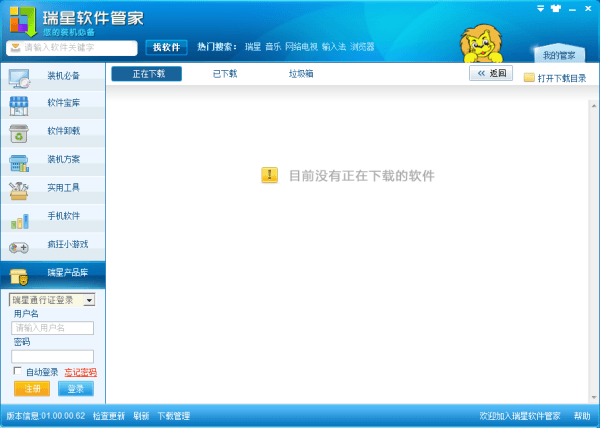
Task: Select 疯狂小游戏 in sidebar
Action: point(53,246)
